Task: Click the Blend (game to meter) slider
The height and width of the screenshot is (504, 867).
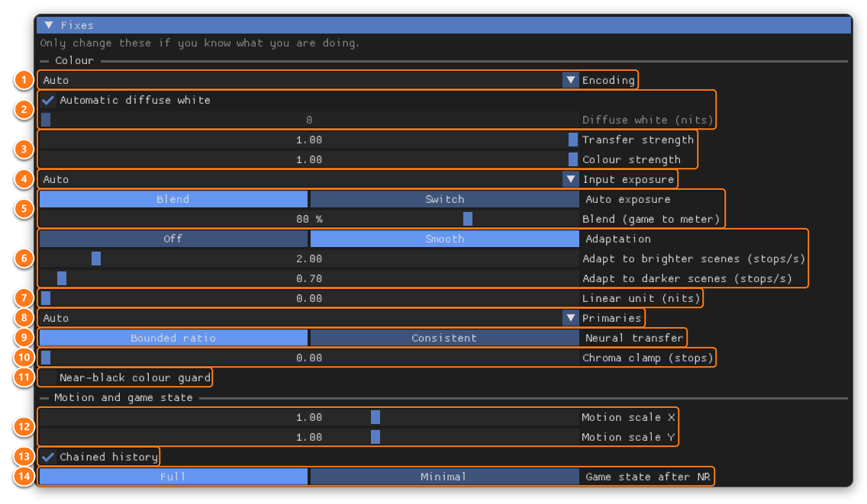Action: (309, 219)
